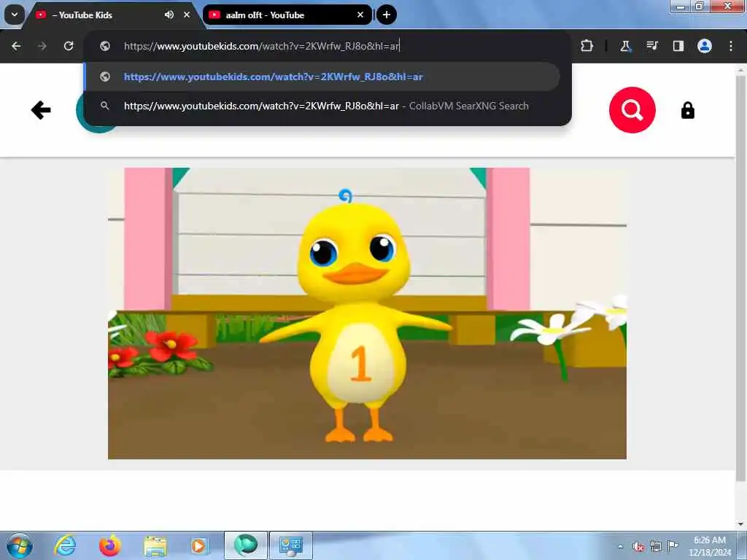Open the Control Panel taskbar item
The image size is (747, 560).
pos(291,545)
